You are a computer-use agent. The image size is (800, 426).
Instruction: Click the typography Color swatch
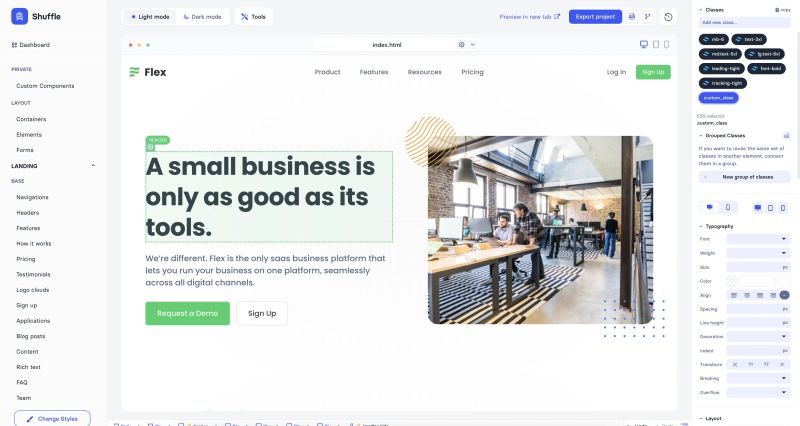pos(732,281)
